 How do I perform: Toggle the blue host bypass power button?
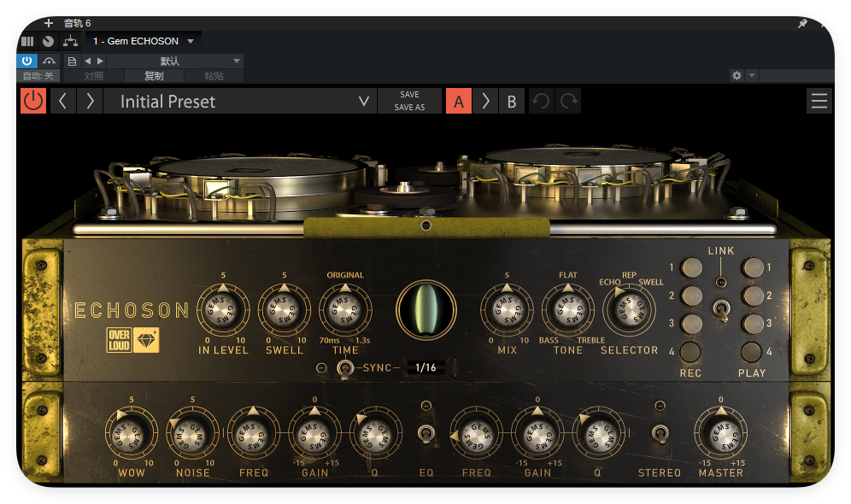click(x=26, y=61)
